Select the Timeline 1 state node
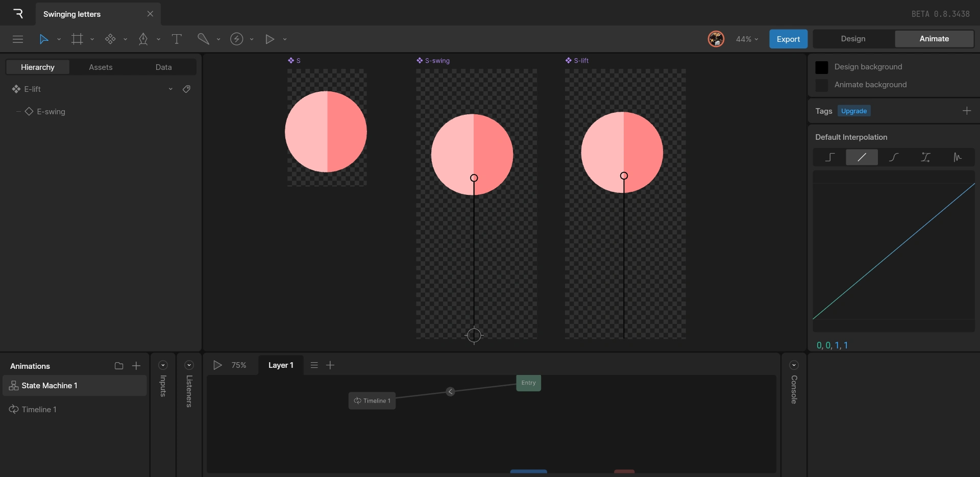Viewport: 980px width, 477px height. [x=372, y=401]
